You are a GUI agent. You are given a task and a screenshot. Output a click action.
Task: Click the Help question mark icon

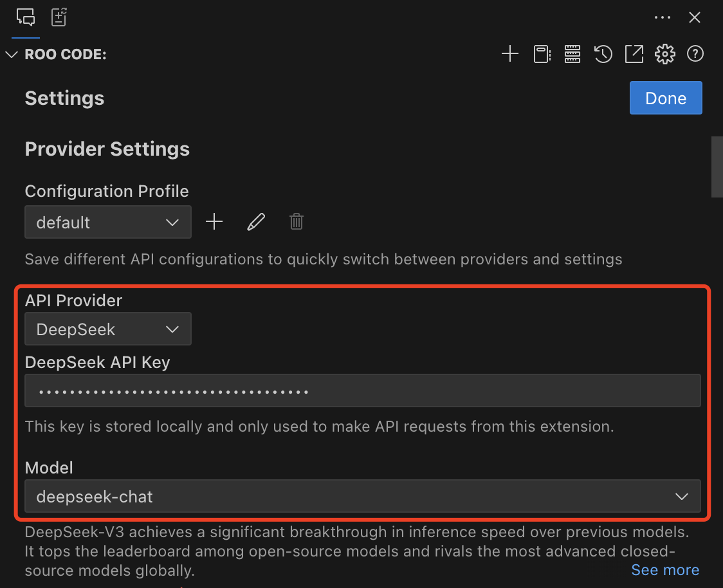[x=695, y=54]
